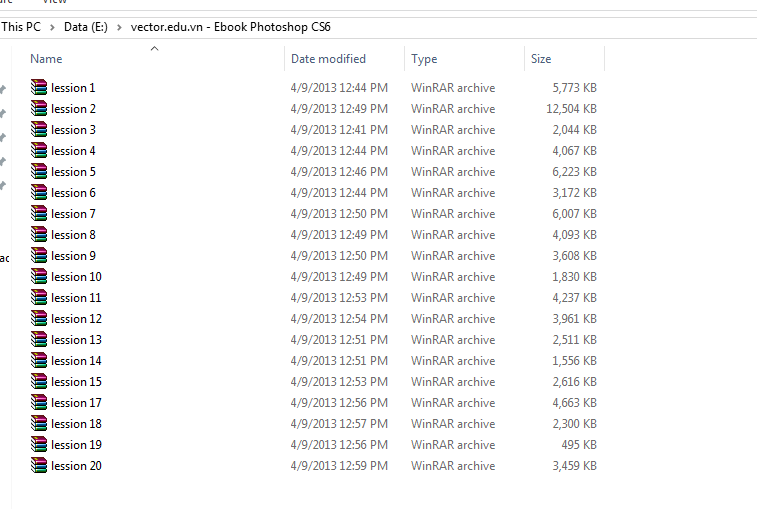Click the vector.edu.vn folder breadcrumb segment

point(230,27)
